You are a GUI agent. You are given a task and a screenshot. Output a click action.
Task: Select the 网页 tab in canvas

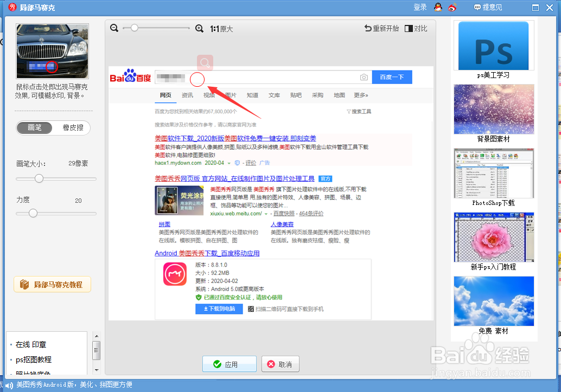(x=165, y=95)
